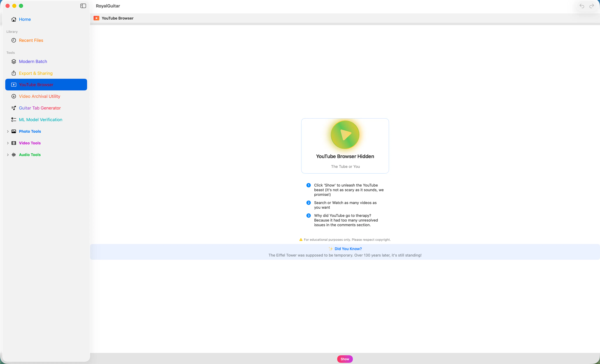
Task: Click the YouTube therapy joke text
Action: tap(346, 220)
